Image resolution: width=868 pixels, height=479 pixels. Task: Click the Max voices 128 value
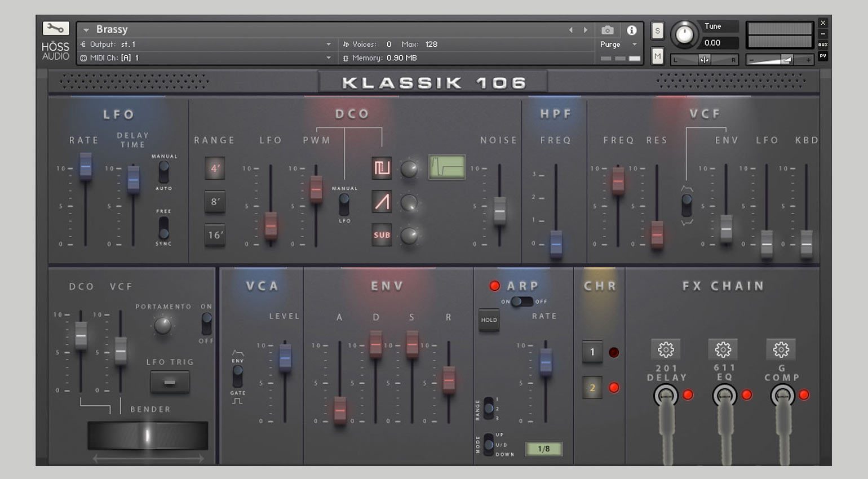tap(431, 45)
